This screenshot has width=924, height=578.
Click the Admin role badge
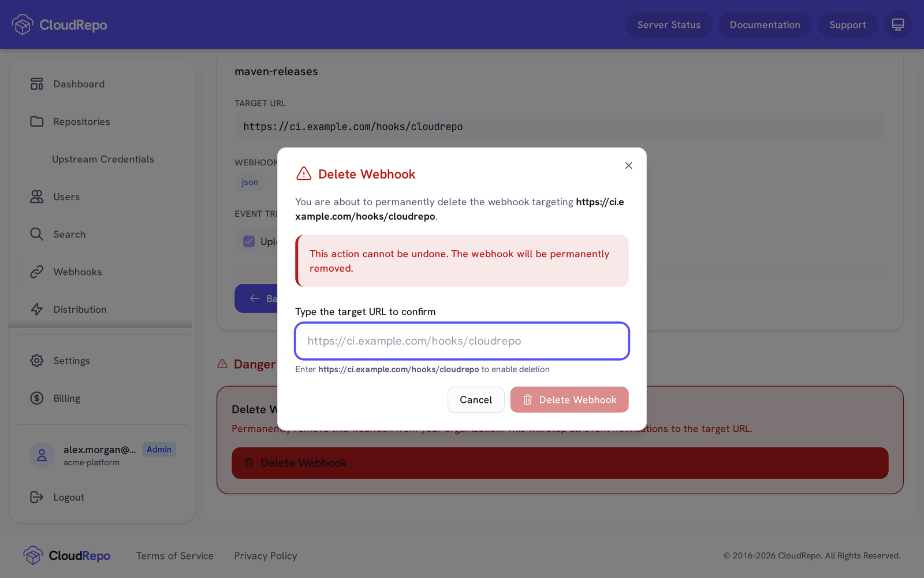coord(159,449)
